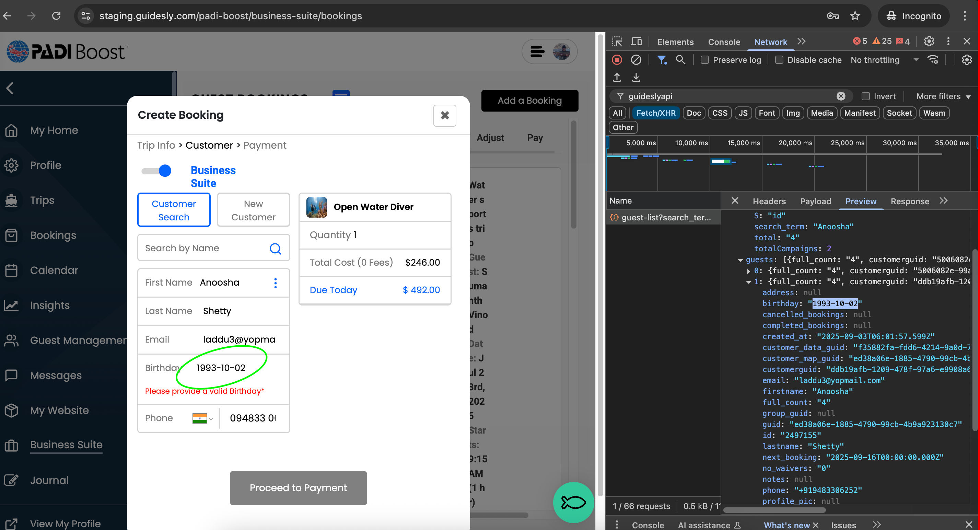Open the phone country flag dropdown
The width and height of the screenshot is (980, 530).
point(202,418)
